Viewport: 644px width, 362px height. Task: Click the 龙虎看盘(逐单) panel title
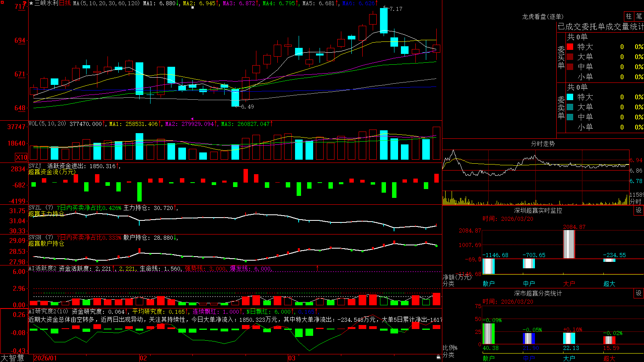click(x=543, y=16)
